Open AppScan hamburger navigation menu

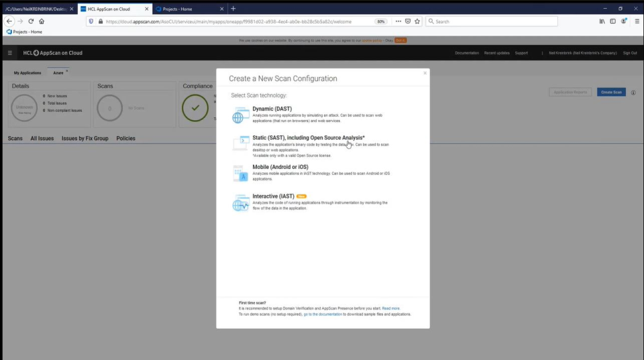point(10,53)
